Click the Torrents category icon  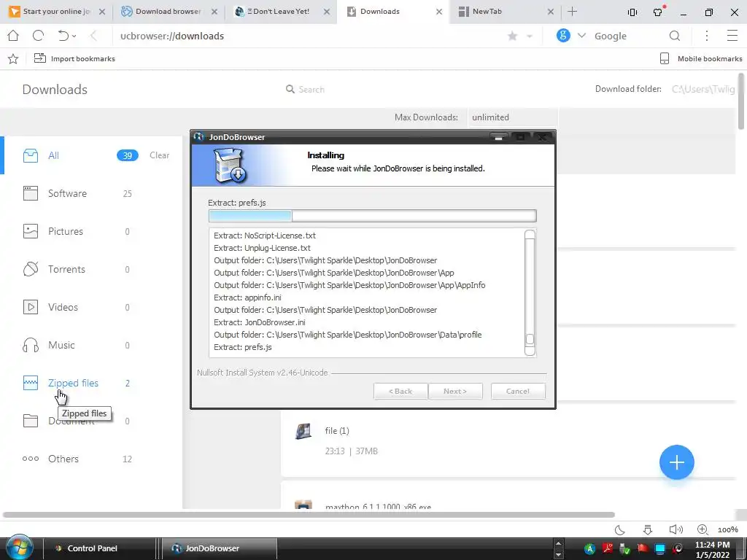[x=31, y=269]
